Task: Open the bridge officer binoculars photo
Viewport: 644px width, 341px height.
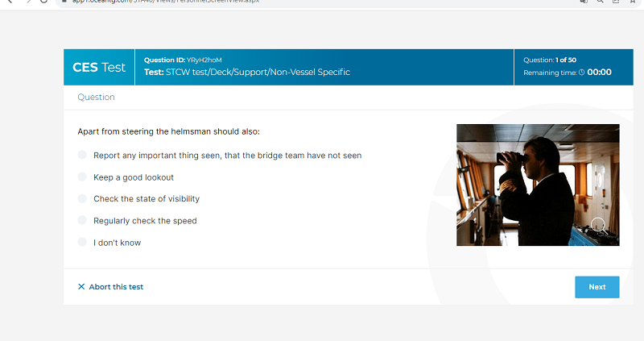Action: tap(538, 185)
